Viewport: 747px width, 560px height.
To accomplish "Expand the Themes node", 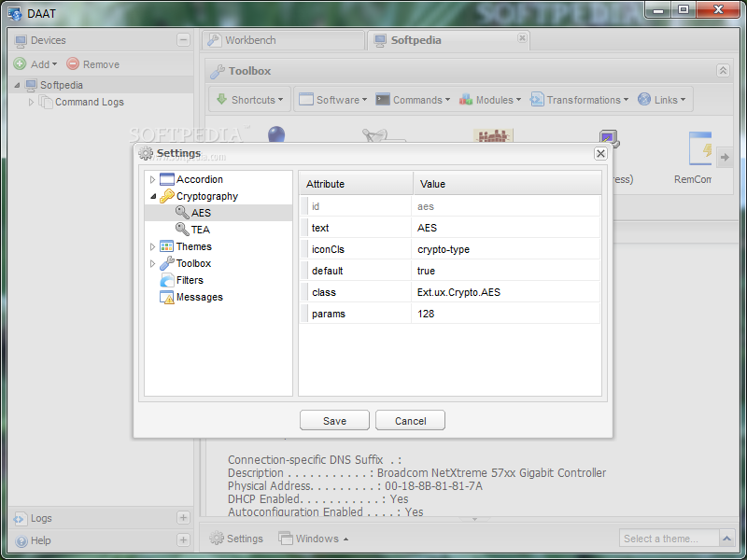I will click(x=152, y=246).
